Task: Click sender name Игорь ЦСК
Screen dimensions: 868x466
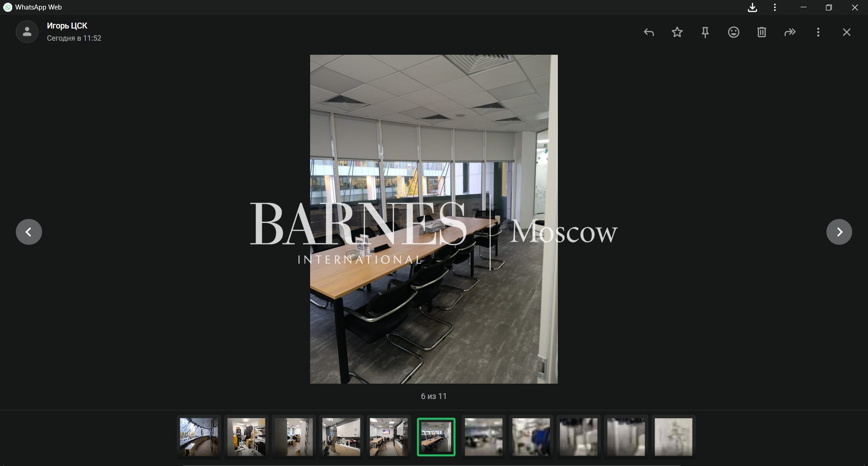Action: click(67, 26)
